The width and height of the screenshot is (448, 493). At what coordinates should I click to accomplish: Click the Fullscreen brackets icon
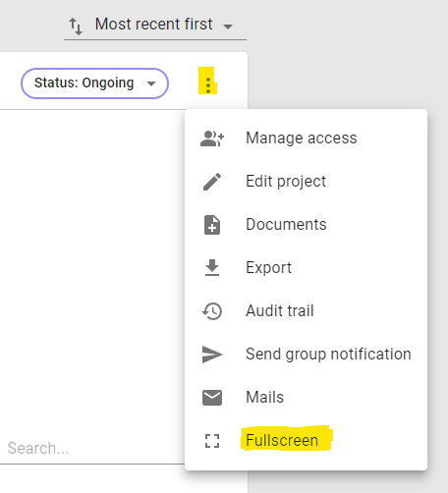pyautogui.click(x=212, y=441)
